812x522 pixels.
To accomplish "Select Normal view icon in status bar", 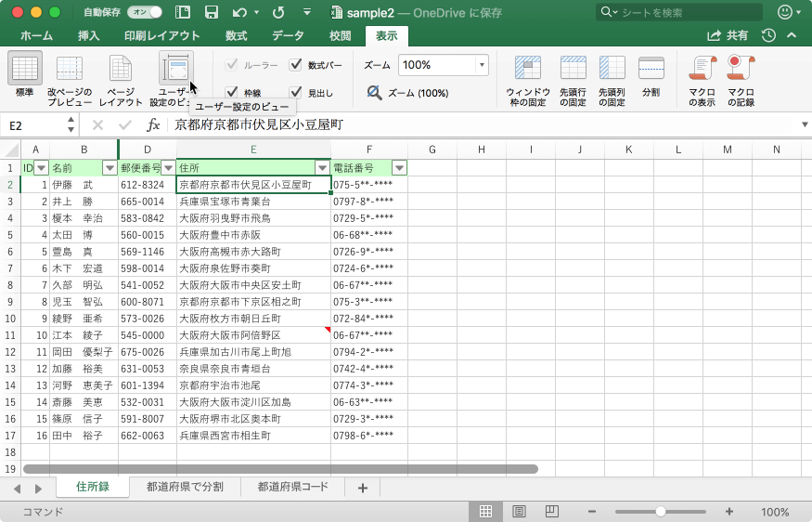I will point(485,512).
